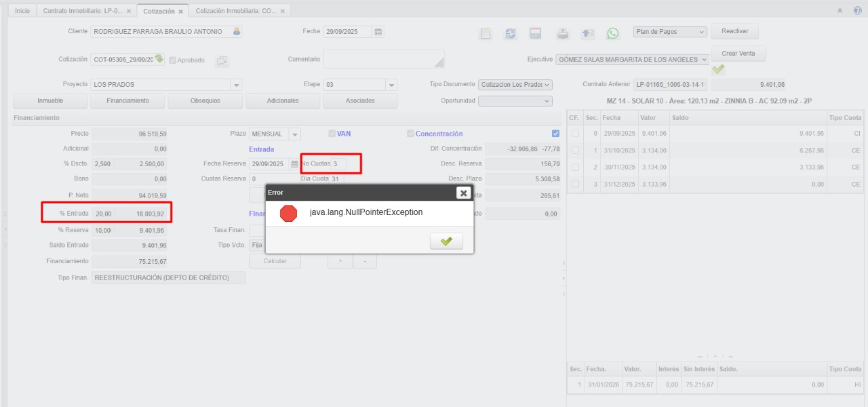Click the client user icon
868x407 pixels.
click(237, 32)
